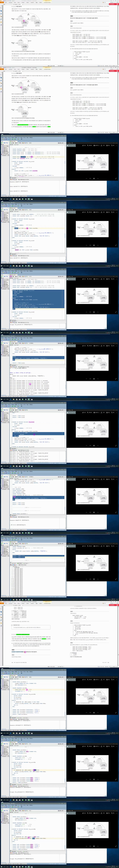This screenshot has height=868, width=119.
Task: Click the green Run Statement icon in SQL Developer
Action: (x=10, y=143)
